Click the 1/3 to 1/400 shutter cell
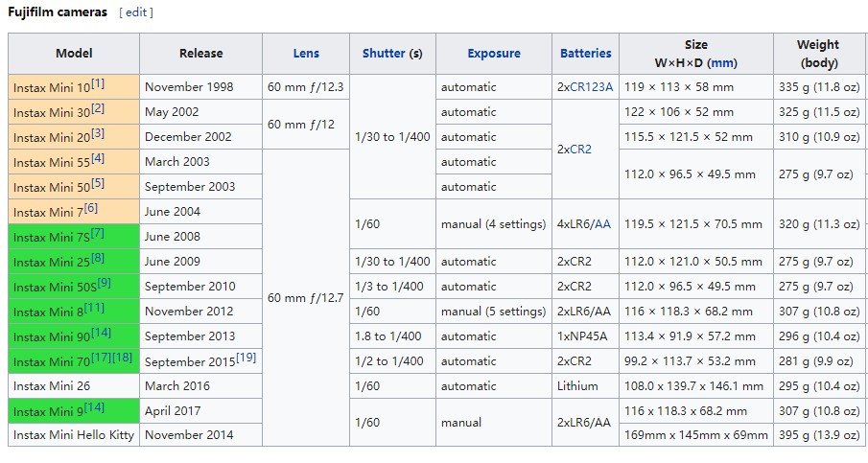Screen dimensions: 868x463 [392, 286]
